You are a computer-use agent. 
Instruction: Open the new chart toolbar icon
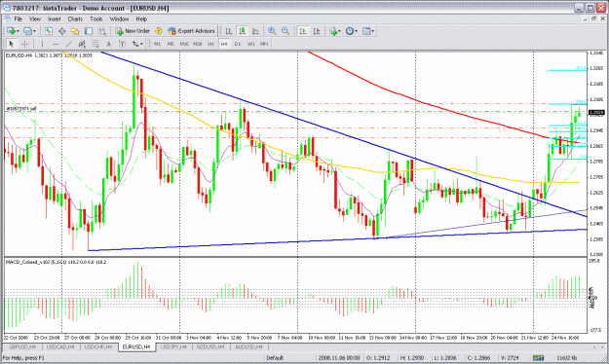(x=11, y=31)
